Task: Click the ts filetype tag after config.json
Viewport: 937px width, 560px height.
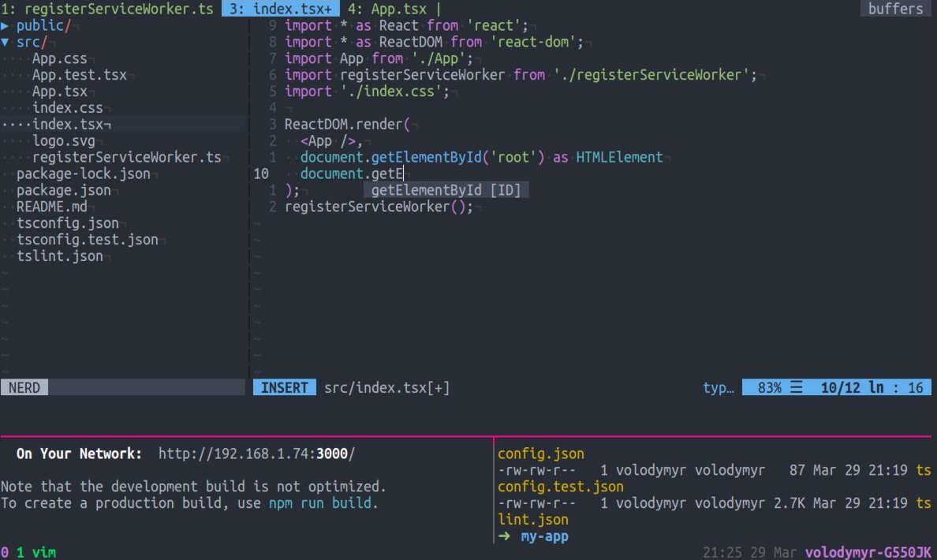Action: click(x=924, y=469)
